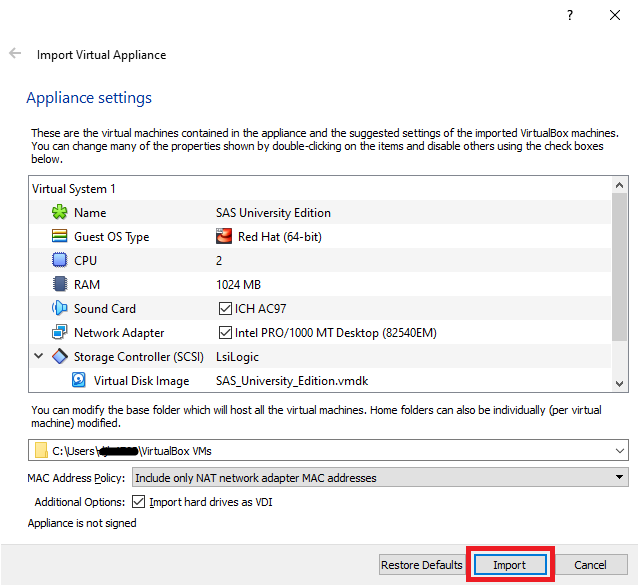Select the RAM 1024 MB value
This screenshot has height=586, width=640.
pyautogui.click(x=238, y=285)
